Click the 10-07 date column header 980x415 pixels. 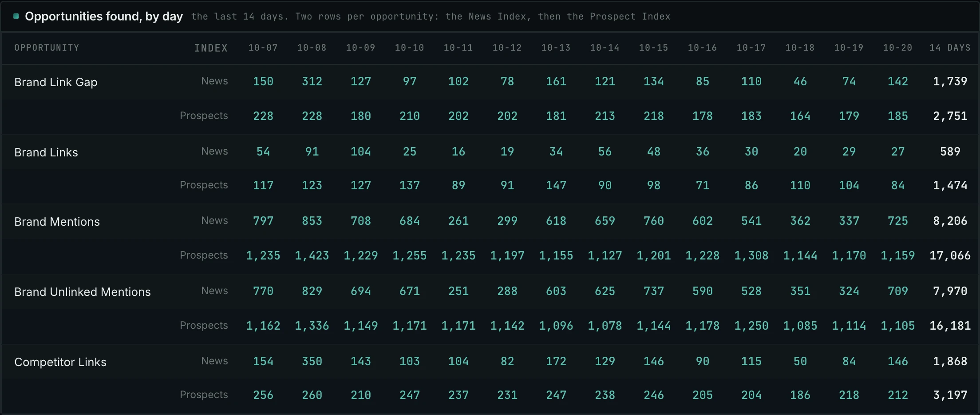point(263,48)
